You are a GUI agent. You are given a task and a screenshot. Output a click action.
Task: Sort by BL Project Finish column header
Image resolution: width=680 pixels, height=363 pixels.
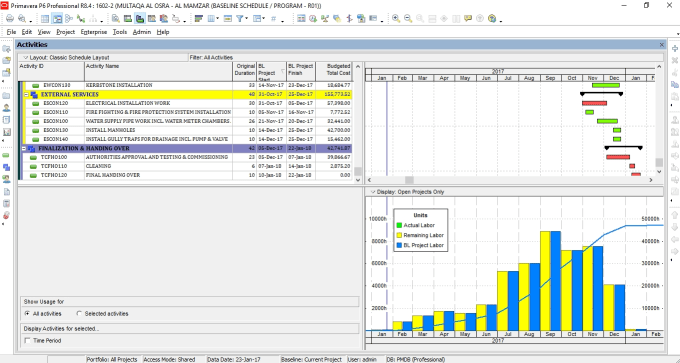click(301, 72)
